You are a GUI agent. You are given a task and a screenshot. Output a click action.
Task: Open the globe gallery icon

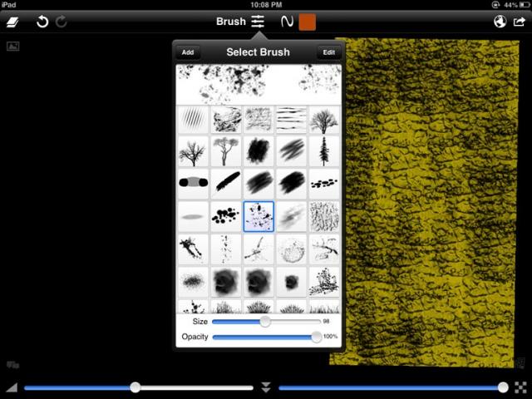coord(500,22)
